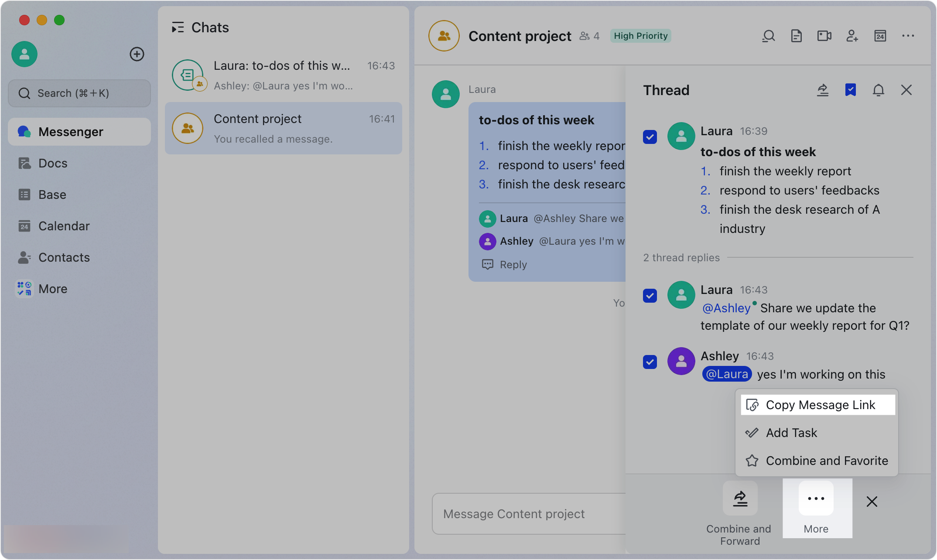Uncheck Laura's 16:43 reply checkbox
Viewport: 937px width, 560px height.
click(x=650, y=295)
